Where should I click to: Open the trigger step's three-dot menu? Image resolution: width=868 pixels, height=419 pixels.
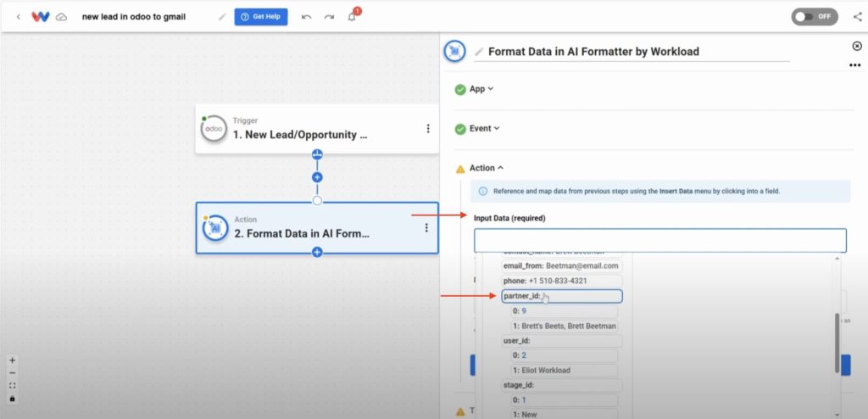(x=427, y=129)
